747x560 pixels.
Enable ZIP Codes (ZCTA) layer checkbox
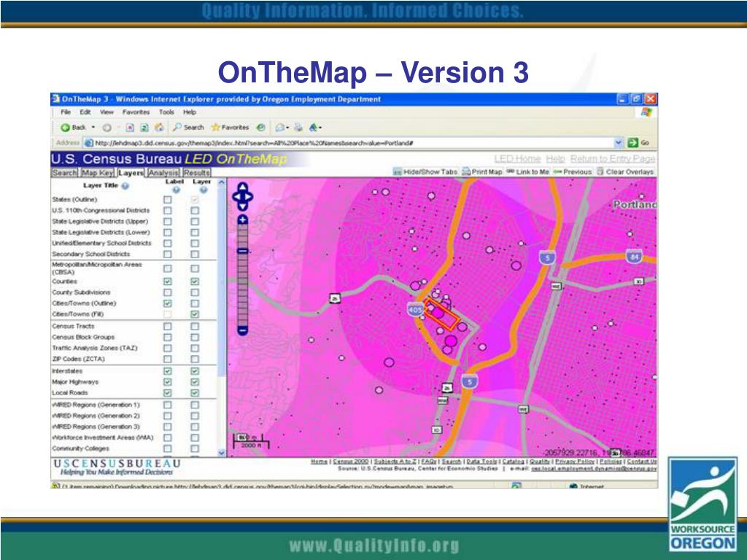(195, 359)
